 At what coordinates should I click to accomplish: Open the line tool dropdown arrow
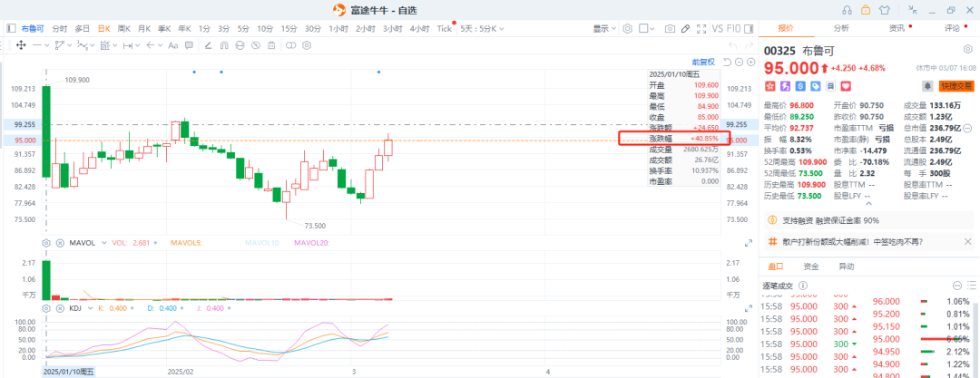pos(47,45)
